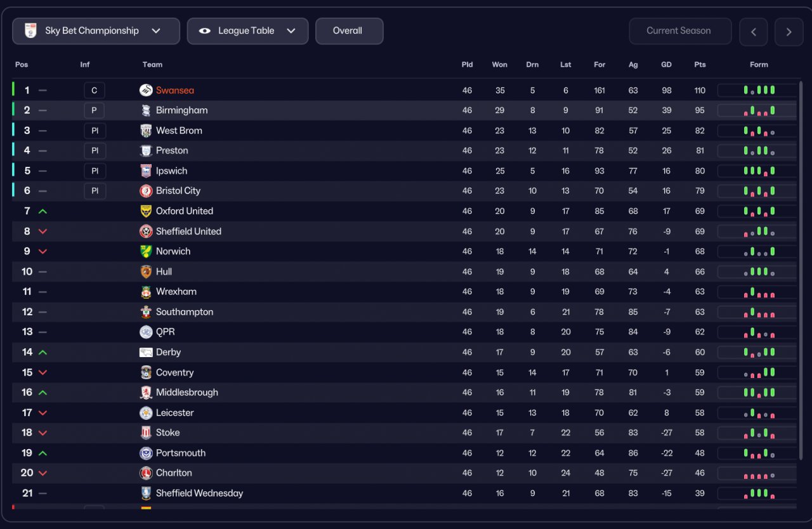812x529 pixels.
Task: Open the Sheffield United team link
Action: pyautogui.click(x=188, y=232)
